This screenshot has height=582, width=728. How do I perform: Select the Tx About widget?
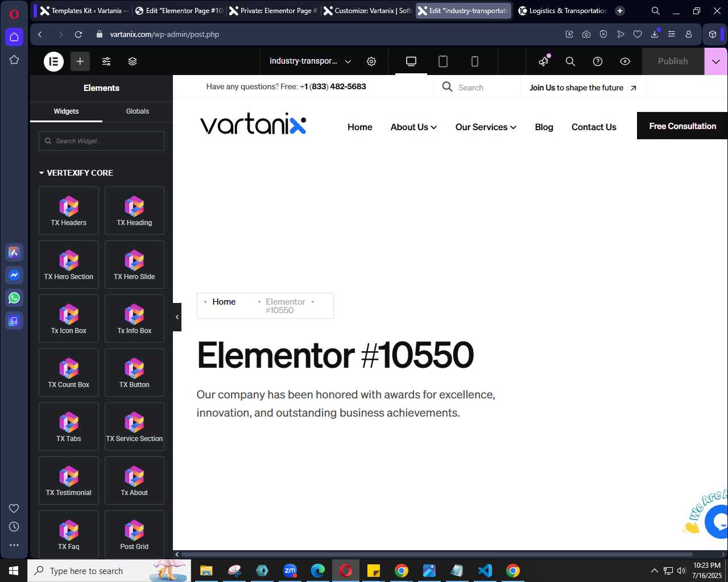134,481
